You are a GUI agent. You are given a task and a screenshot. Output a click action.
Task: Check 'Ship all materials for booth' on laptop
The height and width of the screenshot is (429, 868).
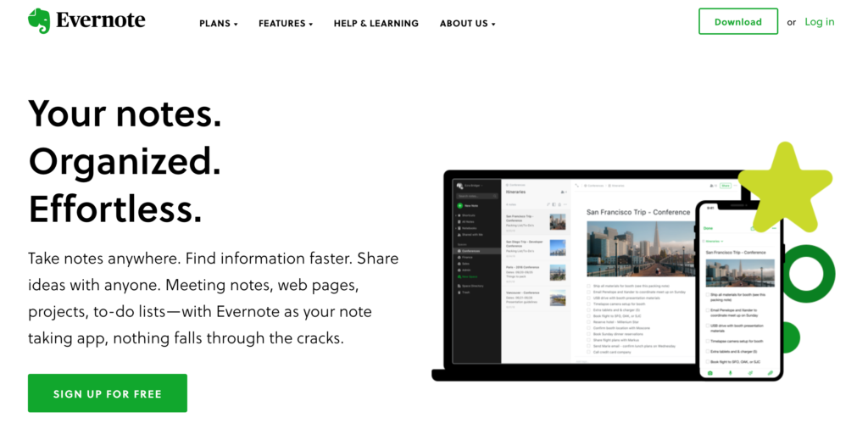click(588, 286)
